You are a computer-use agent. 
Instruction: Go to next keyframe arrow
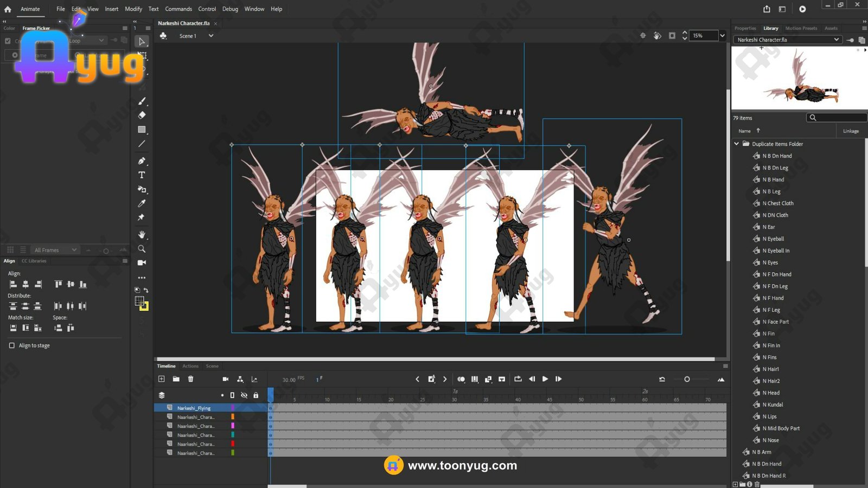tap(445, 379)
